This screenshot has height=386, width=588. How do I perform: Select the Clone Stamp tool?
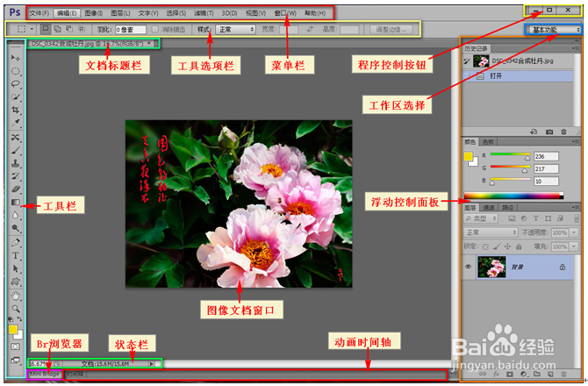[x=16, y=163]
